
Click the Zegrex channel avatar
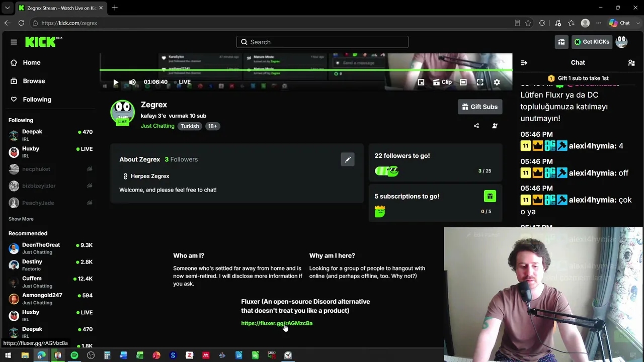tap(123, 112)
